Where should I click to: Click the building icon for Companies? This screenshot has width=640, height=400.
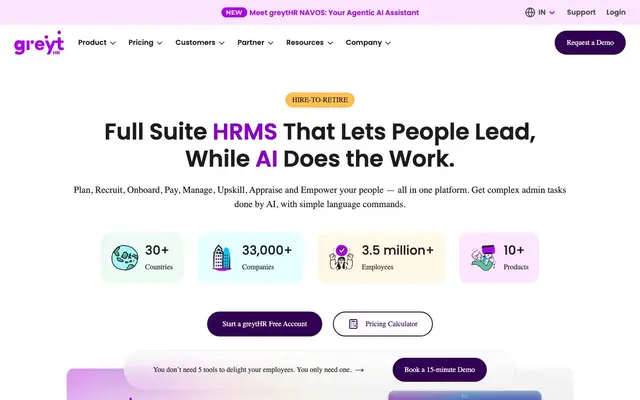click(x=222, y=258)
